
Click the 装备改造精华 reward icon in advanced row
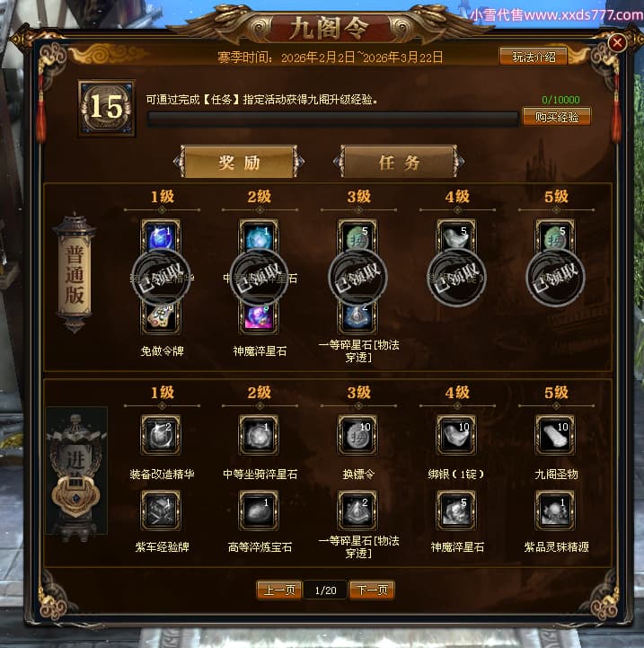pyautogui.click(x=161, y=435)
